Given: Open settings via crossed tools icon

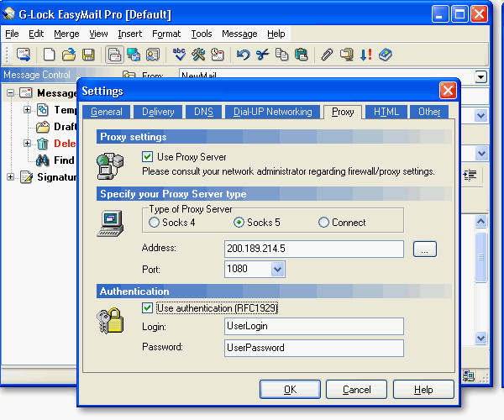Looking at the screenshot, I should coord(198,55).
